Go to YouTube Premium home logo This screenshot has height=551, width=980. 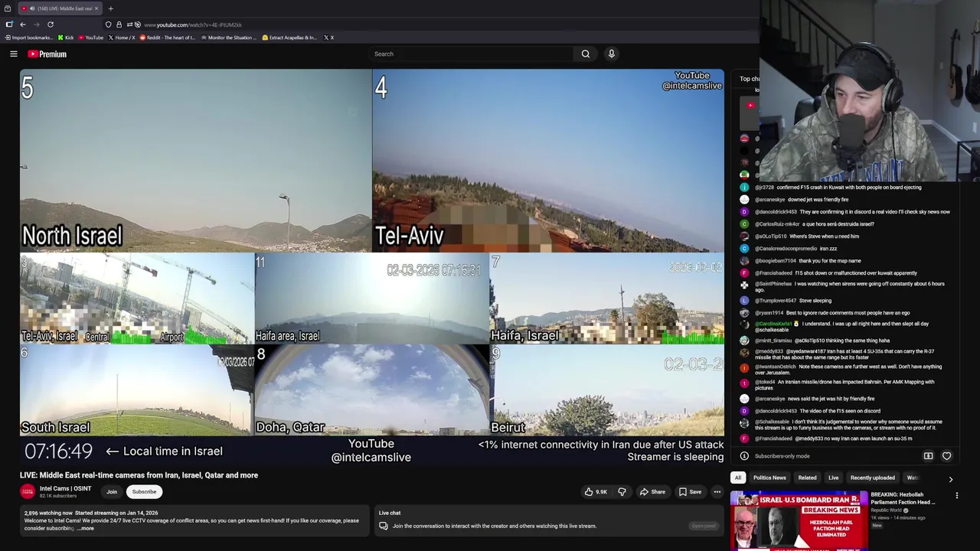pos(47,54)
